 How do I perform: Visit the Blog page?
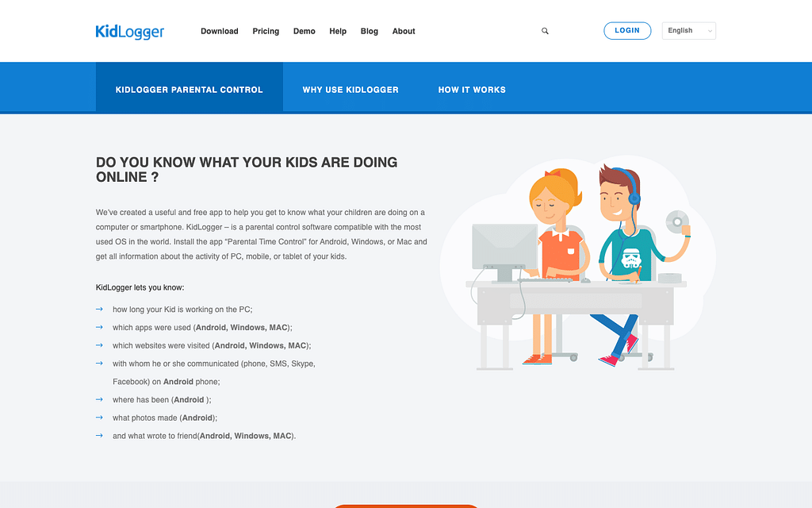click(x=370, y=31)
